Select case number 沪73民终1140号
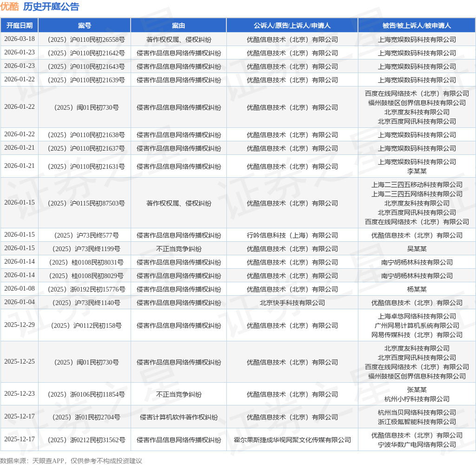The width and height of the screenshot is (476, 465). 86,303
